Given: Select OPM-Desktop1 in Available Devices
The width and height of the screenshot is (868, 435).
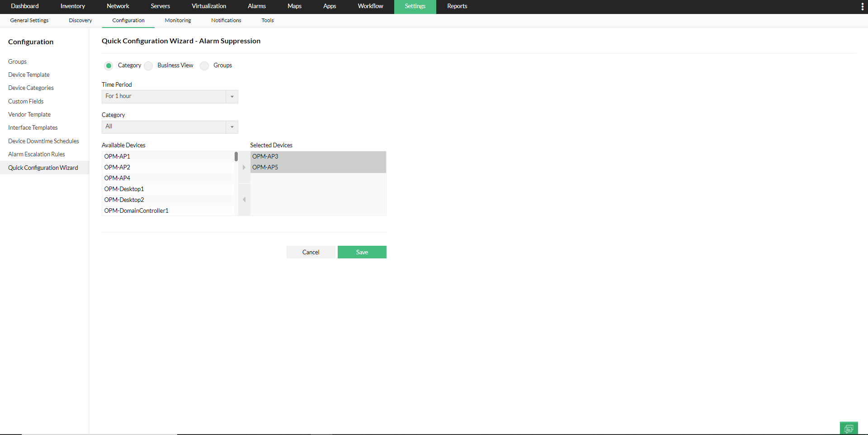Looking at the screenshot, I should pos(124,189).
